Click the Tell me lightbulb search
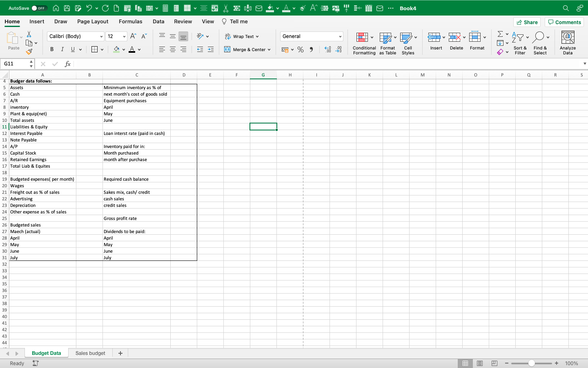 coord(235,22)
